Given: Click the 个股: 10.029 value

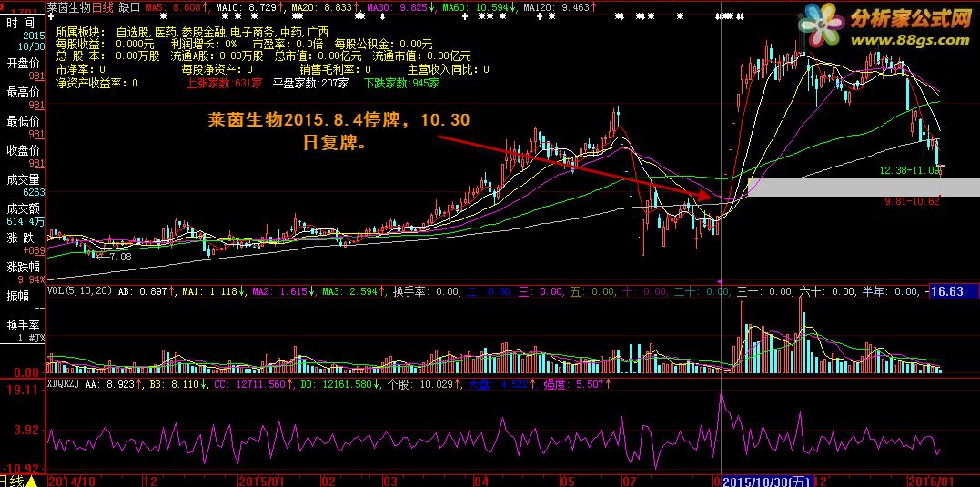Looking at the screenshot, I should coord(425,384).
